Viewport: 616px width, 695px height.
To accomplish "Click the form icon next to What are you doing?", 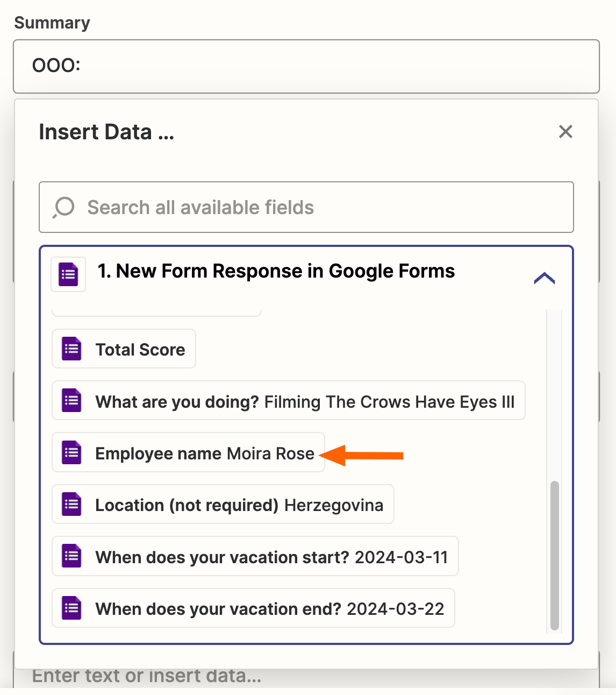I will tap(71, 401).
